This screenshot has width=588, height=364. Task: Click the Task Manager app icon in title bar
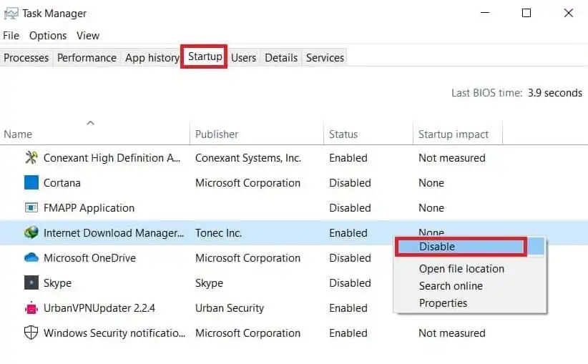tap(11, 14)
